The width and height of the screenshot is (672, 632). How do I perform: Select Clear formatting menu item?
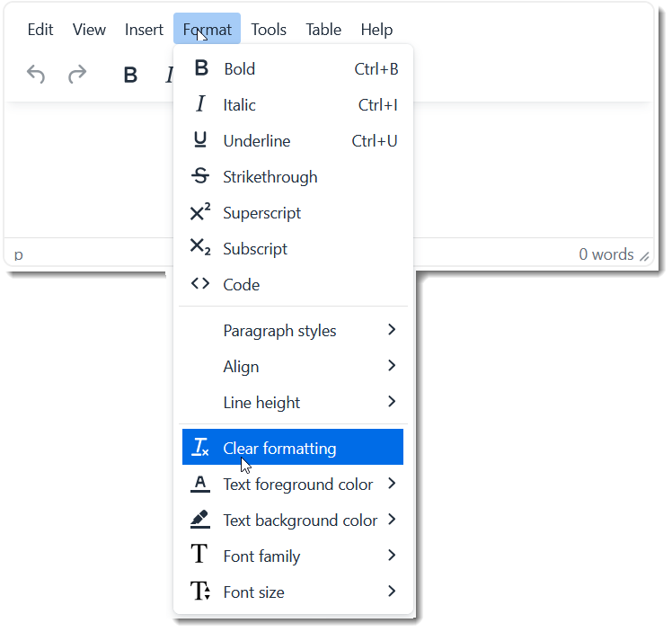(293, 447)
